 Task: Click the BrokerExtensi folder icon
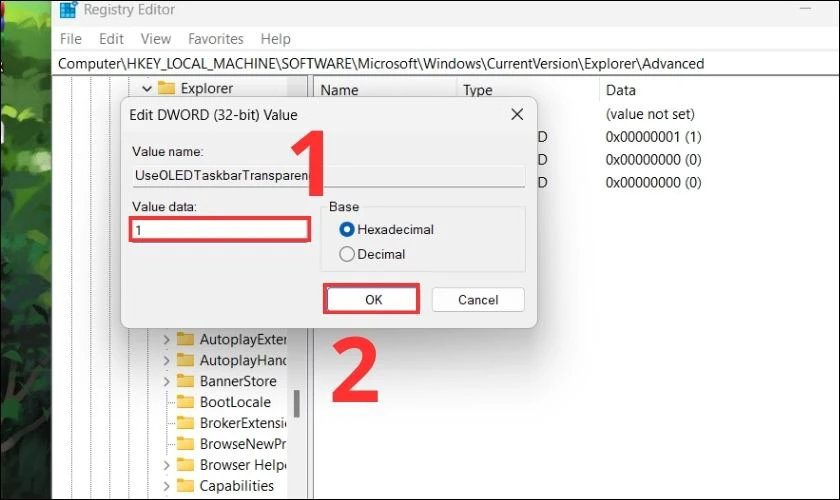coord(185,423)
